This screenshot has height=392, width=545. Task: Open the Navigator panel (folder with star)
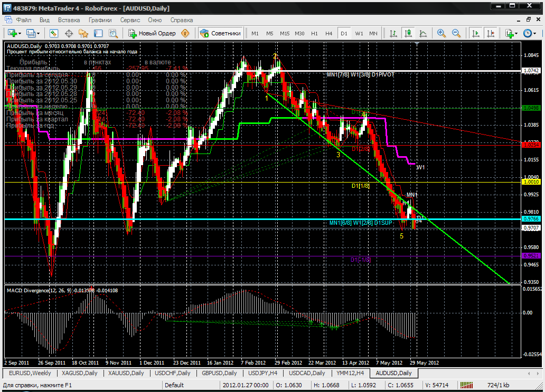83,33
